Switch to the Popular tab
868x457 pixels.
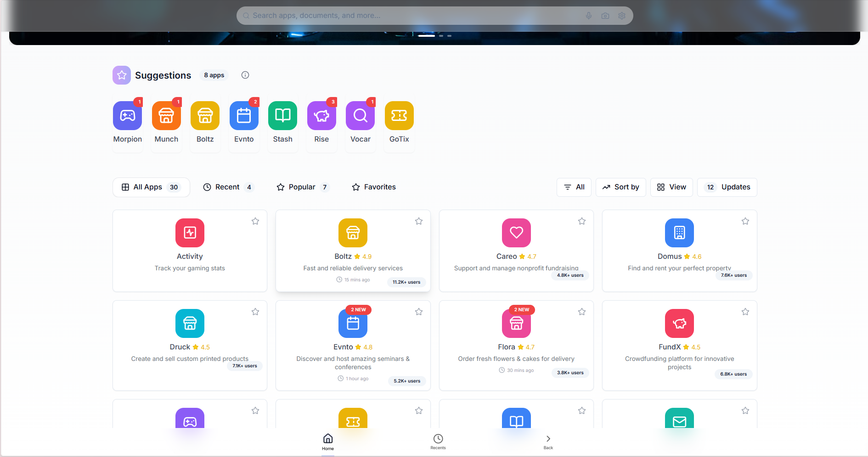303,187
